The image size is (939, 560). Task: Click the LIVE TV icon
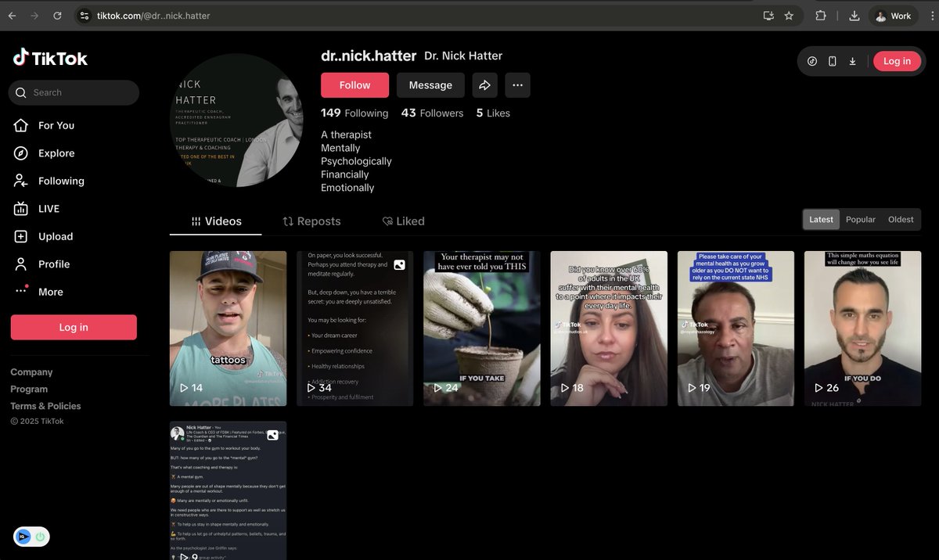coord(21,209)
